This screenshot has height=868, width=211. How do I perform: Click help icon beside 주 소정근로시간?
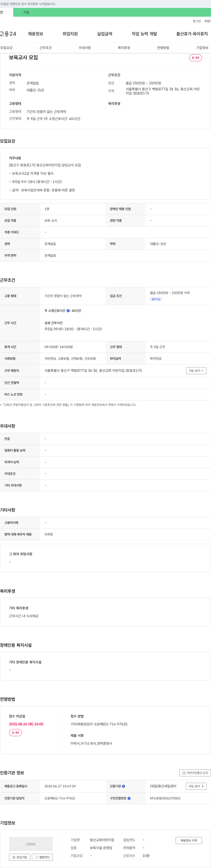coord(68,311)
